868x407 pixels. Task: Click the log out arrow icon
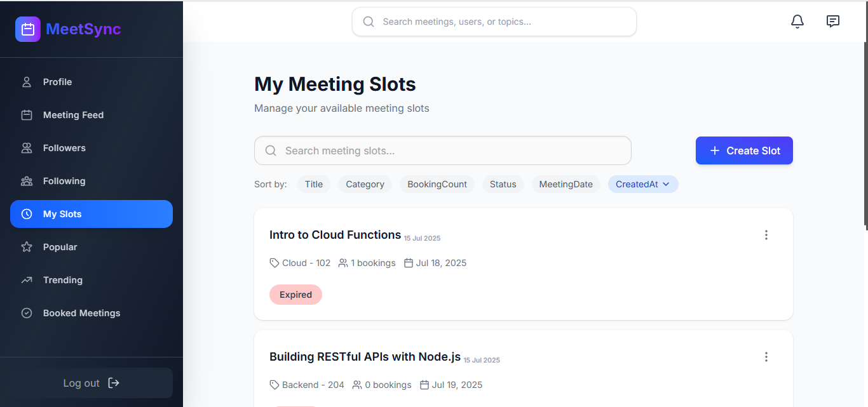click(114, 383)
